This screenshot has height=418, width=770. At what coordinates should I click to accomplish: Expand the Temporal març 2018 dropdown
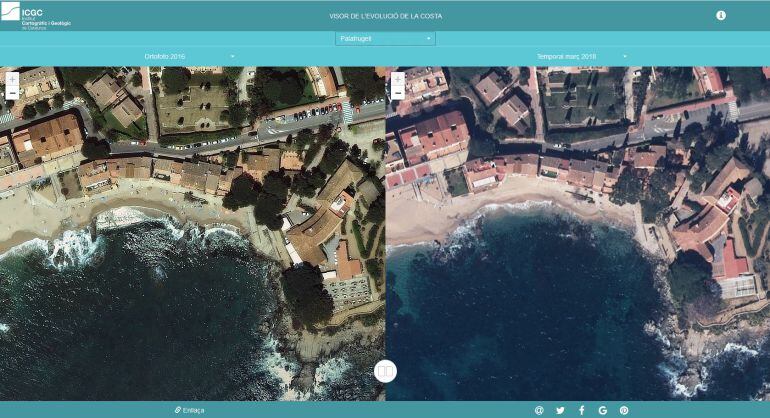(581, 56)
